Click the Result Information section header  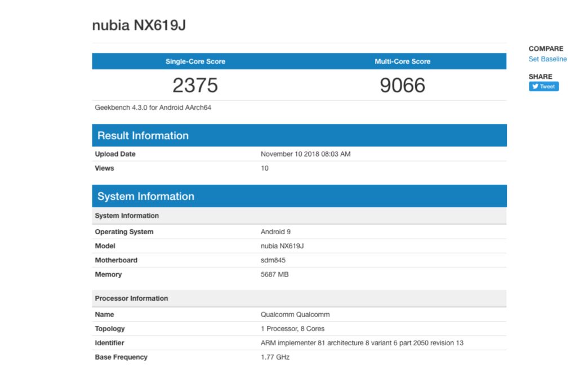tap(143, 136)
